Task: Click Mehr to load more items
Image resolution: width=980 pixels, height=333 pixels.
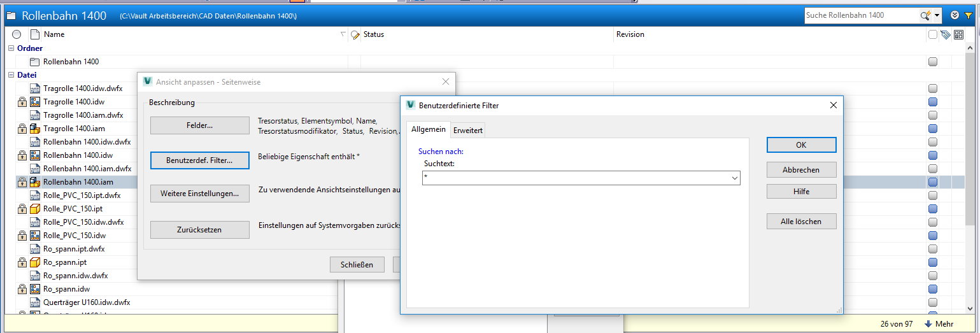Action: point(938,324)
